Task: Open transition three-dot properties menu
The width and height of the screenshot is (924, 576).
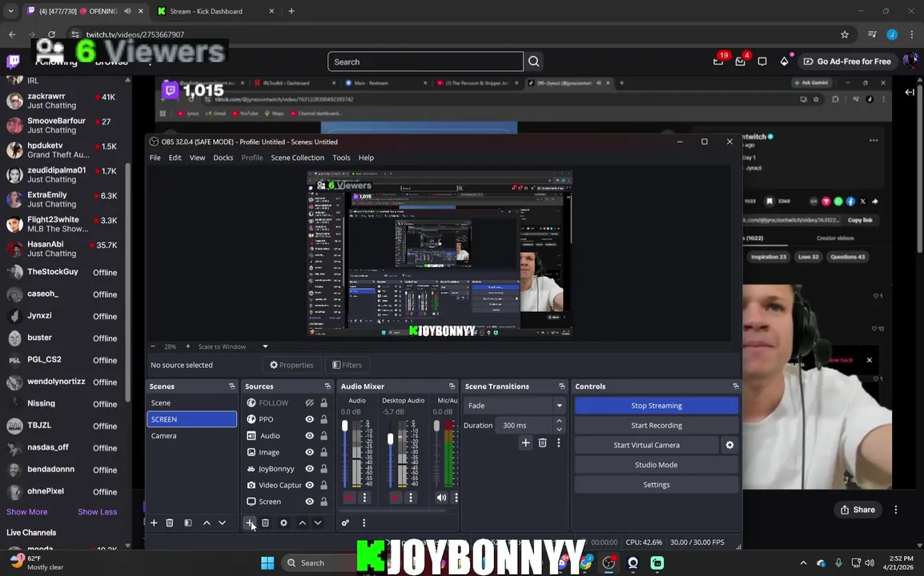Action: (x=559, y=443)
